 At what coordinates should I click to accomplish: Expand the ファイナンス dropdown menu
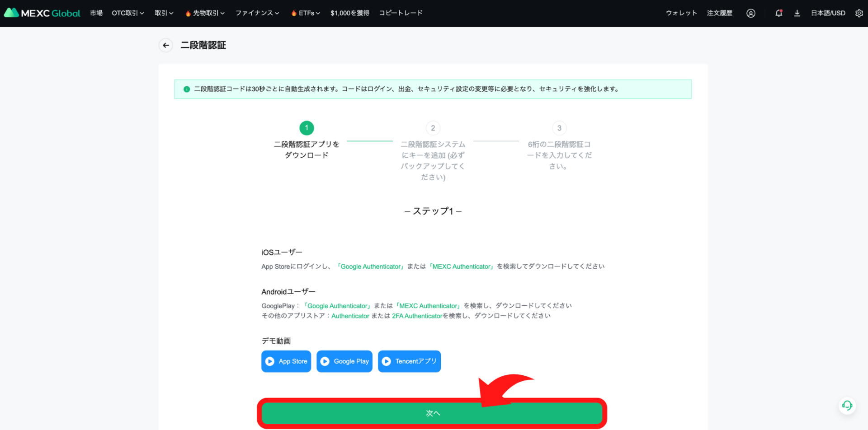click(257, 13)
